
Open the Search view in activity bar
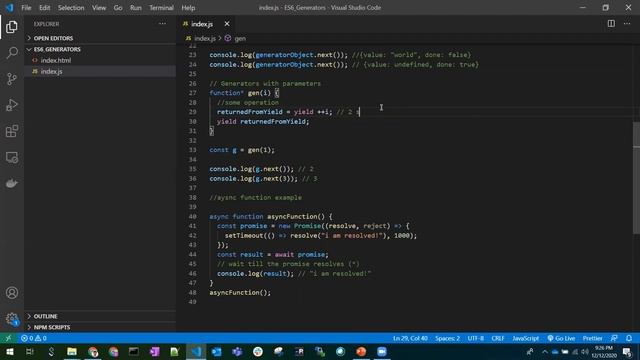pyautogui.click(x=12, y=53)
